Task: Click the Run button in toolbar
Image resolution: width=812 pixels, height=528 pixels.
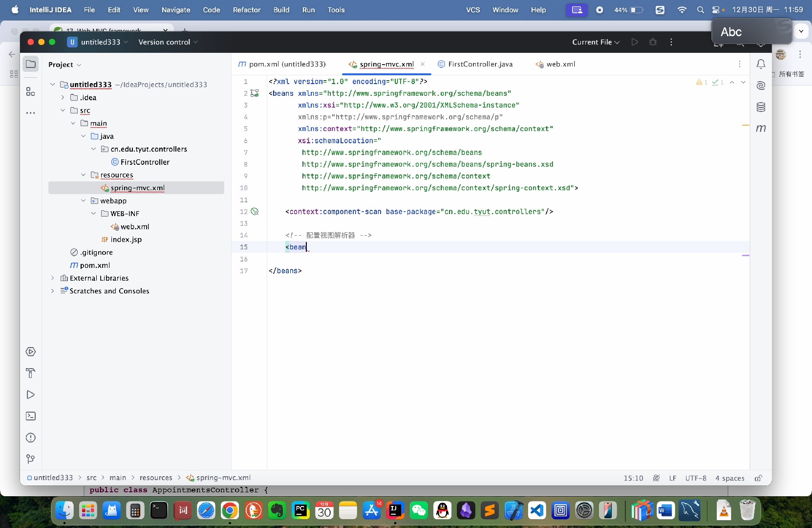Action: point(635,42)
